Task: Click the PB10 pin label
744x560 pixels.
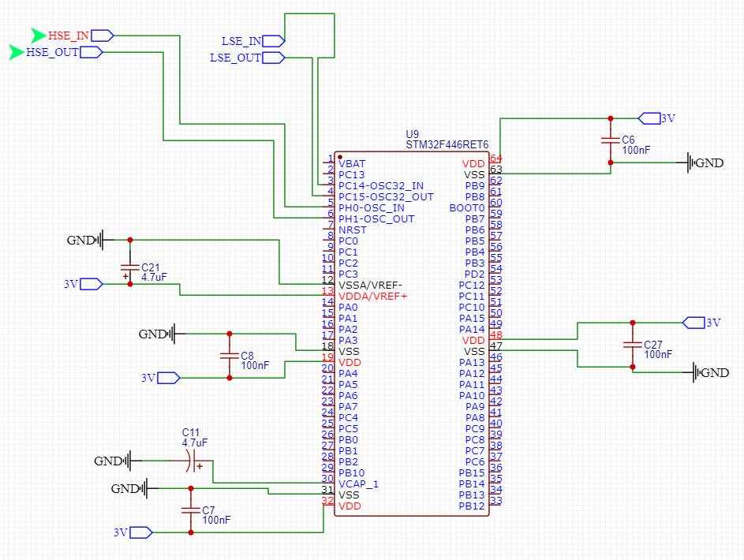Action: point(352,472)
